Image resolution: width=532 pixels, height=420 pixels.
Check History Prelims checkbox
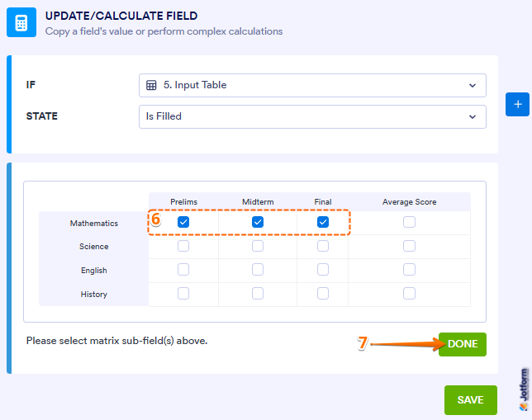click(183, 293)
